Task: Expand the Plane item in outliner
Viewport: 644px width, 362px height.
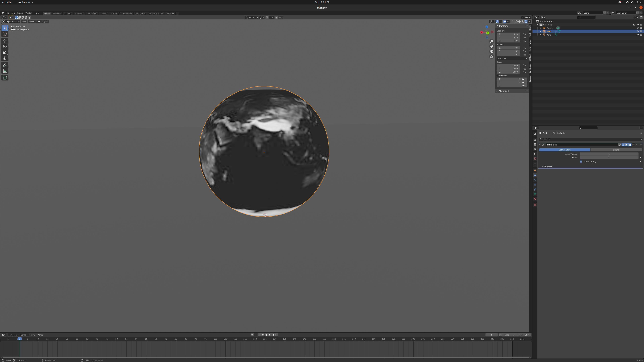Action: [541, 35]
